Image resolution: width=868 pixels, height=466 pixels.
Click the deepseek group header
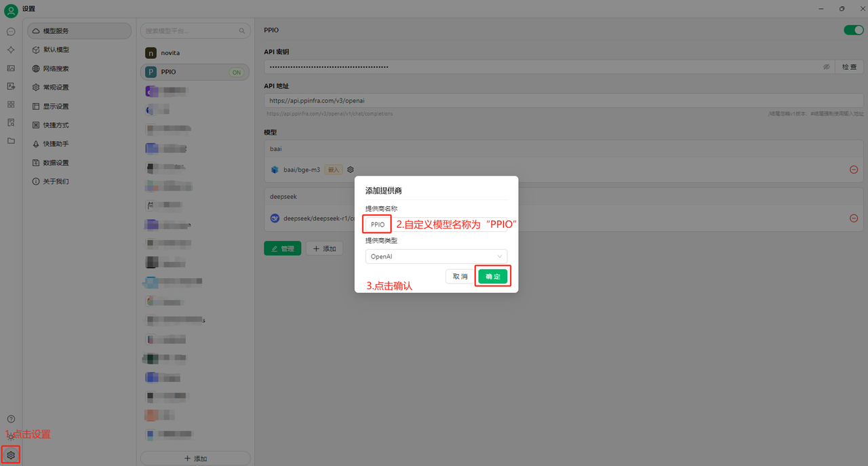[x=564, y=197]
